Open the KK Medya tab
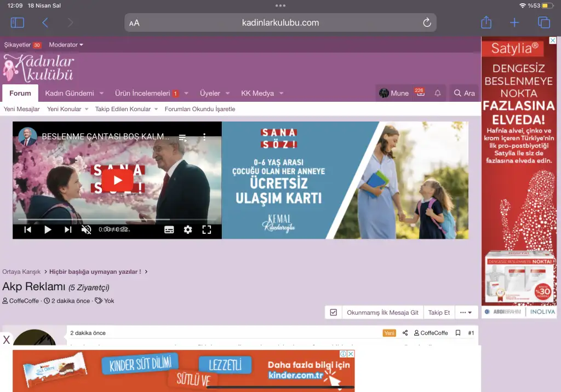 [257, 93]
